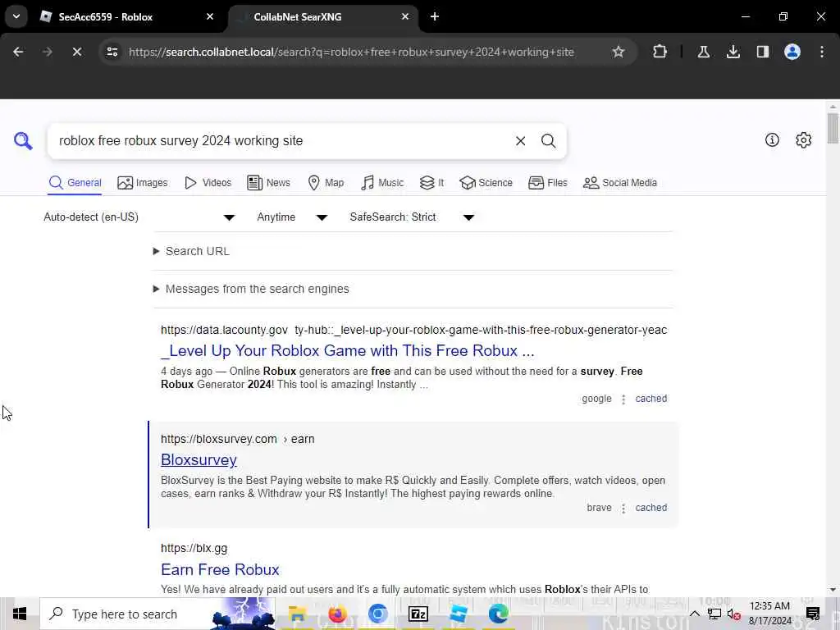Select the General search category
This screenshot has width=840, height=630.
[x=75, y=183]
